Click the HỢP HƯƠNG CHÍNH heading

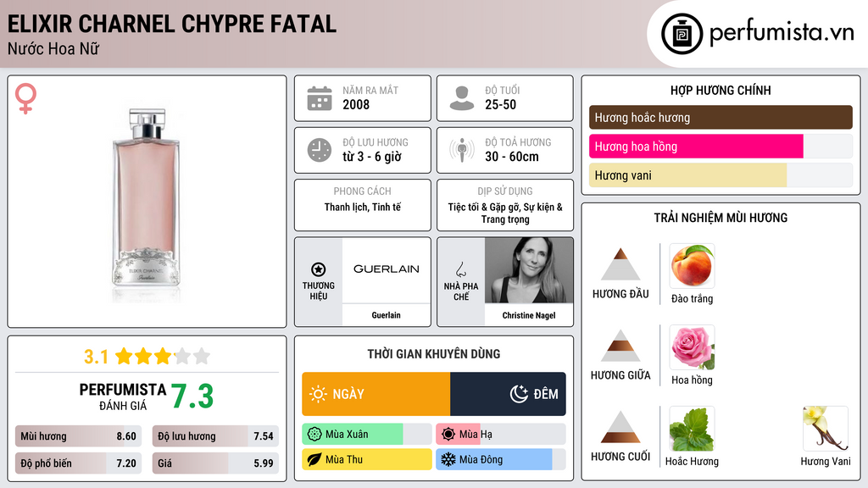(x=721, y=90)
